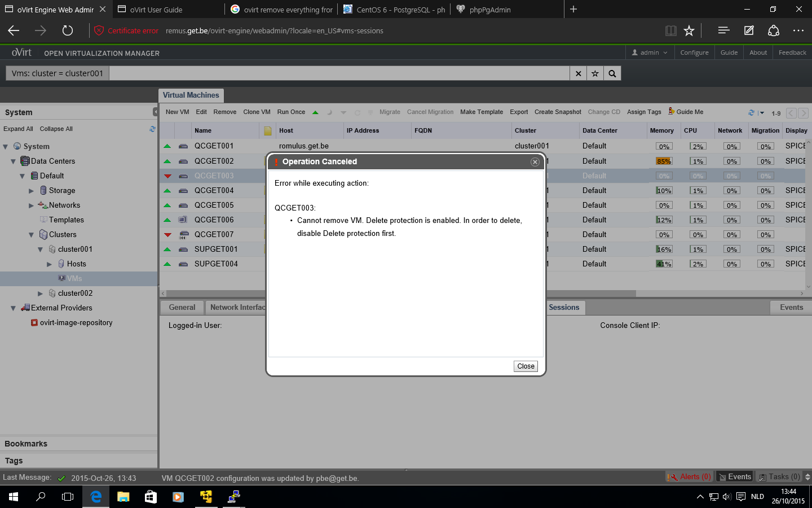Open Guide Me in the VM toolbar

coord(686,112)
